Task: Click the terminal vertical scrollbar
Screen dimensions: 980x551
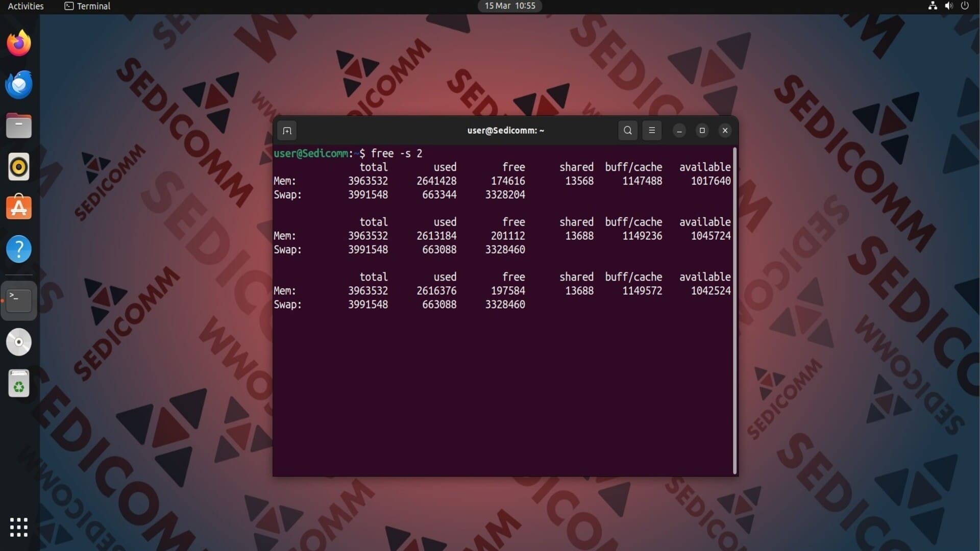Action: 734,310
